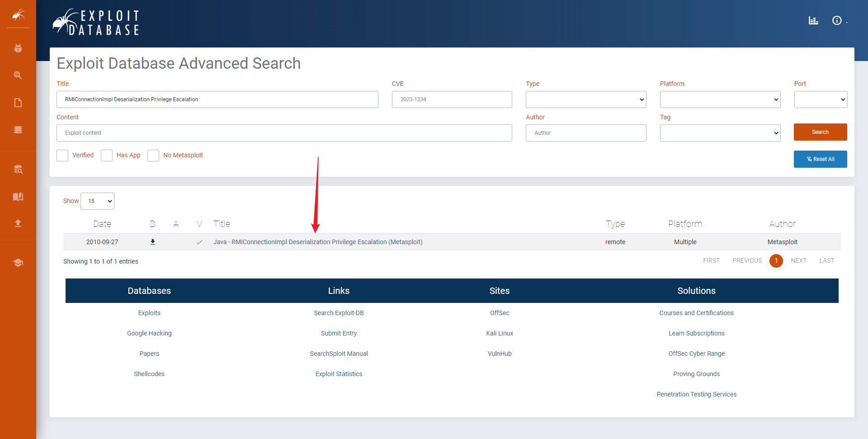The height and width of the screenshot is (439, 868).
Task: Open SearchSploit Manual book icon
Action: [x=18, y=196]
